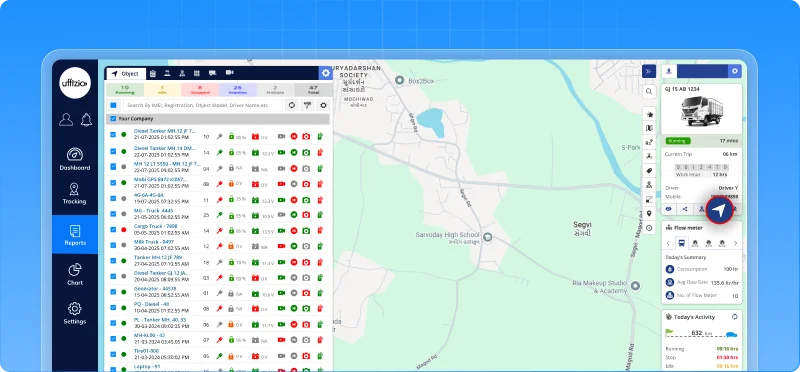Open the right panel gear settings icon
The height and width of the screenshot is (372, 800).
[735, 71]
